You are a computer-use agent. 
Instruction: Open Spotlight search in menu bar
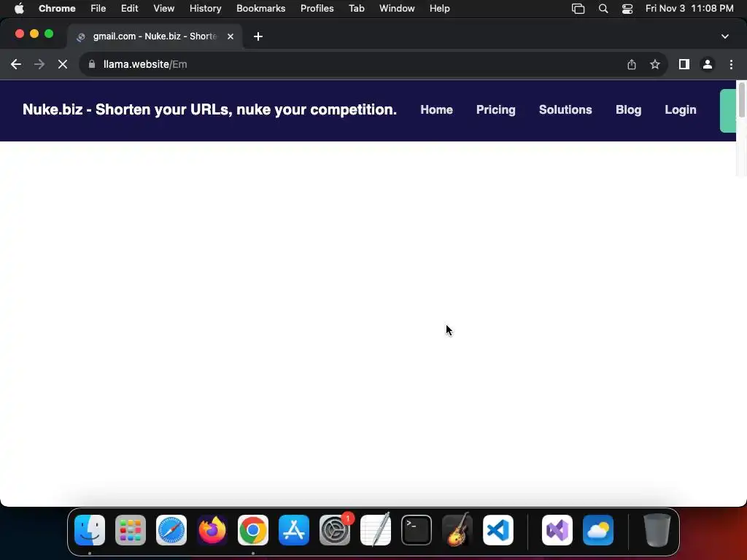tap(603, 9)
